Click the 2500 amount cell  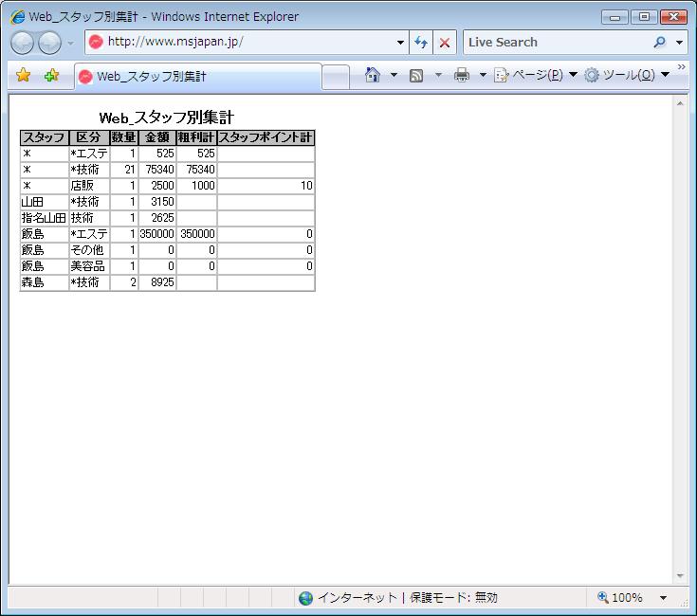157,185
